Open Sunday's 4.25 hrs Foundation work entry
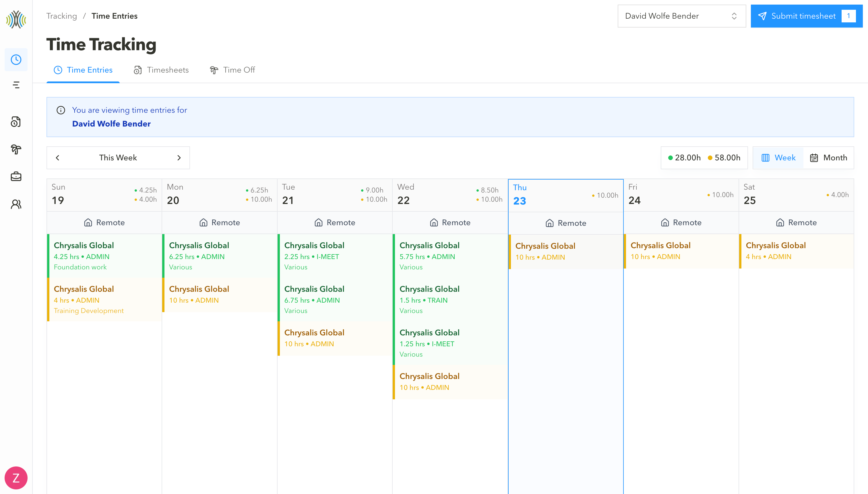 click(x=104, y=256)
